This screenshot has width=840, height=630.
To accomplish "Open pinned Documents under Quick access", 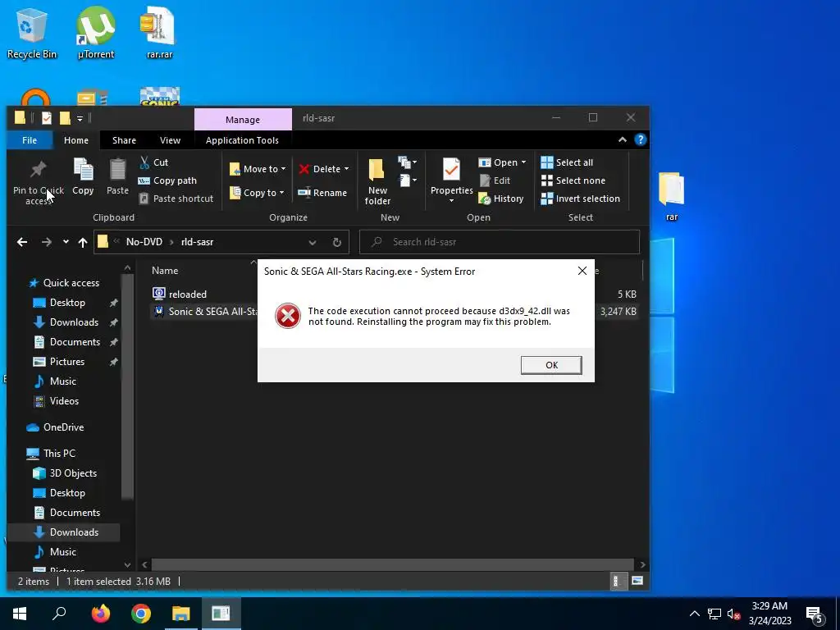I will [75, 342].
